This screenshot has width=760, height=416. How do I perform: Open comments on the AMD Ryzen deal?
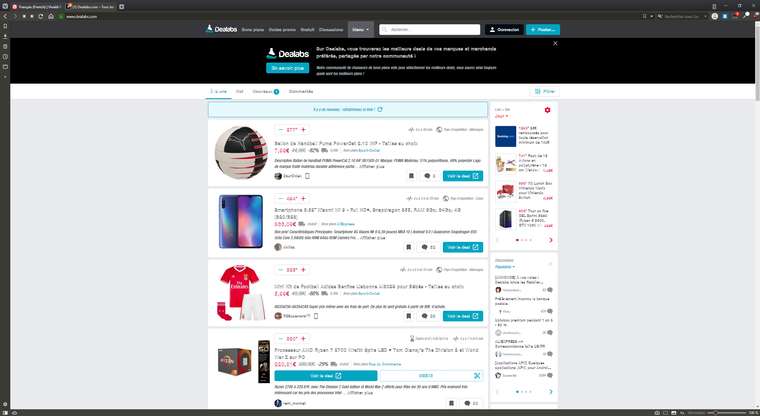(471, 403)
